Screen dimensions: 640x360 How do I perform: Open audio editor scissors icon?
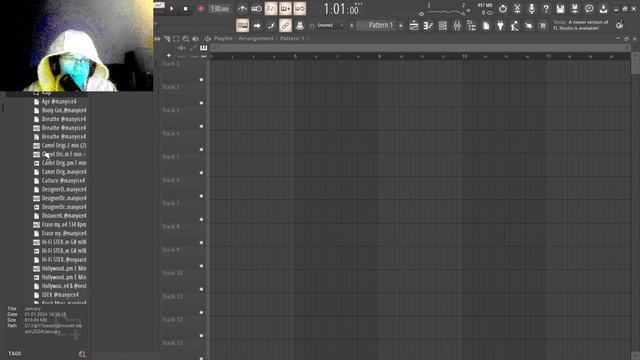click(517, 9)
